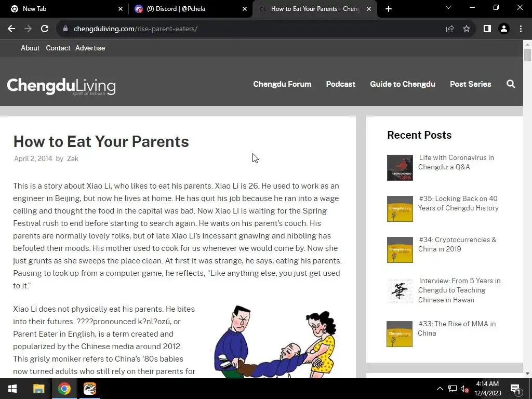Switch to the New Tab tab

pyautogui.click(x=64, y=9)
